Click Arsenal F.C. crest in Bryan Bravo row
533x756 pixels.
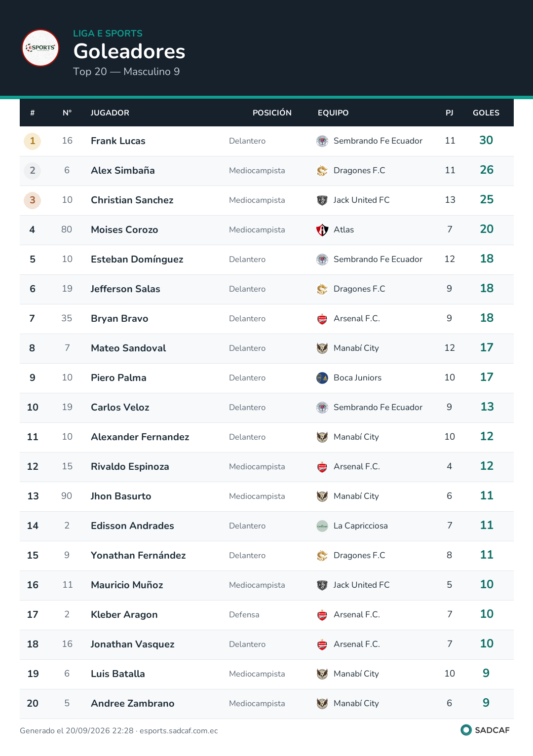(322, 319)
